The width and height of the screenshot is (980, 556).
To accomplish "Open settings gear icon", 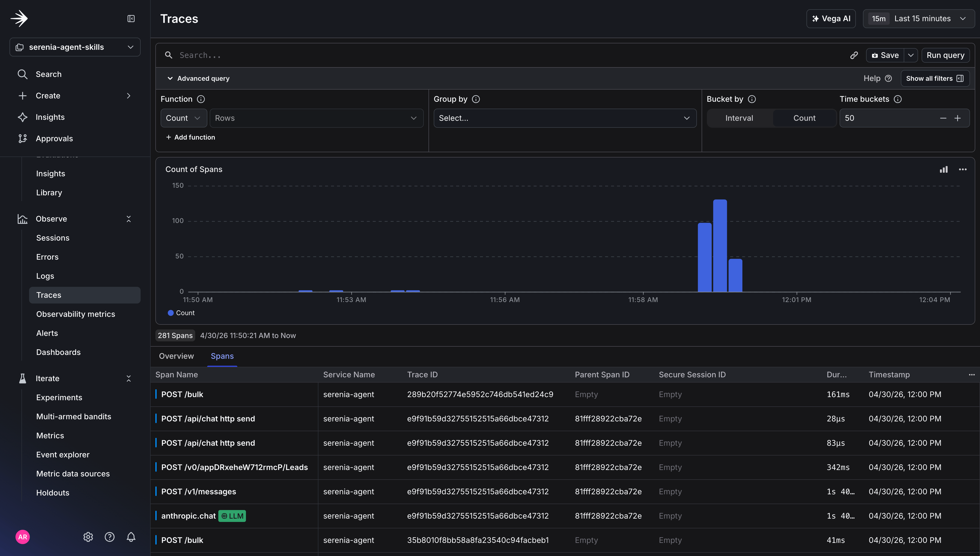I will click(88, 537).
